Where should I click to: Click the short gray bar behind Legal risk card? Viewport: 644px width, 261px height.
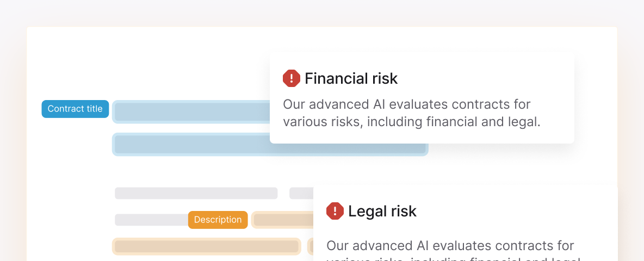(x=301, y=193)
